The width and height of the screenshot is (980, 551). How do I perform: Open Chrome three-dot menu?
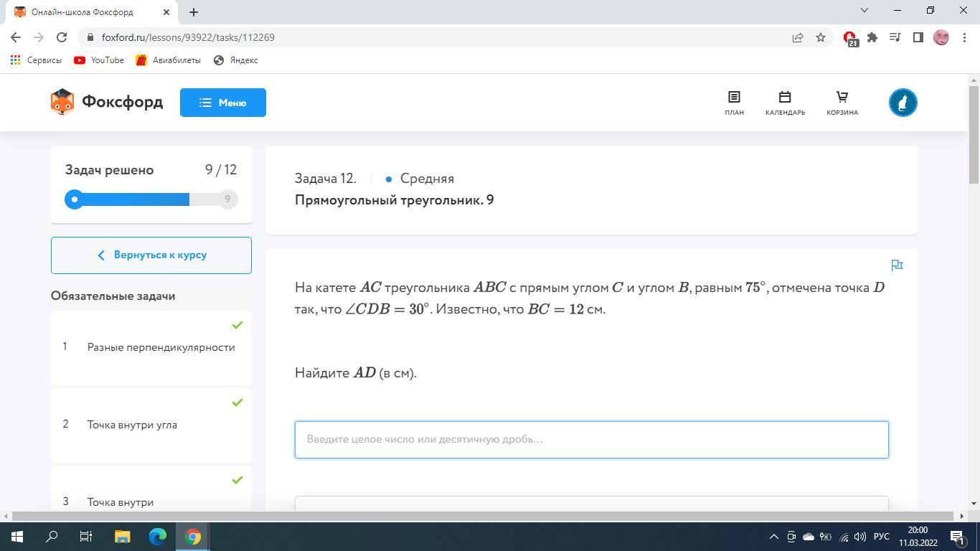(x=964, y=37)
